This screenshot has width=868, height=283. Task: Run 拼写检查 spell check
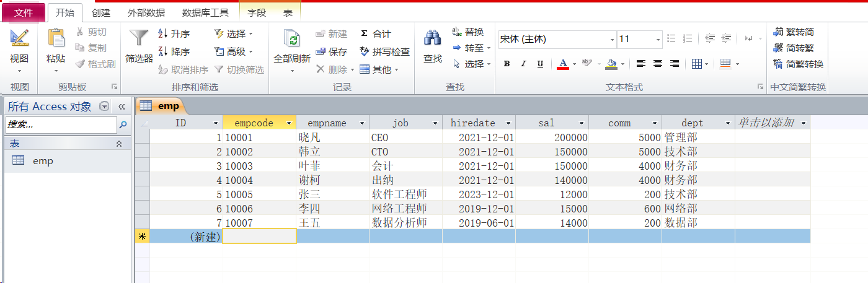coord(384,51)
